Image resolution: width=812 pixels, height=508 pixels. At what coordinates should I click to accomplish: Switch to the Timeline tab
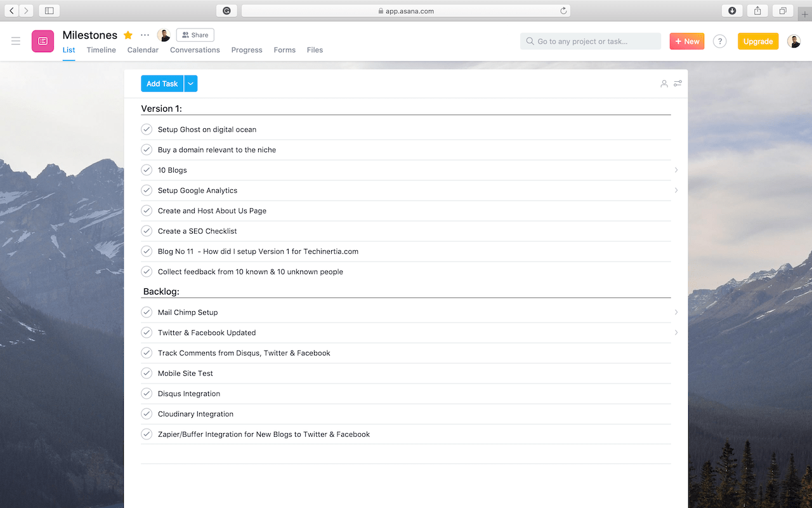[x=101, y=50]
